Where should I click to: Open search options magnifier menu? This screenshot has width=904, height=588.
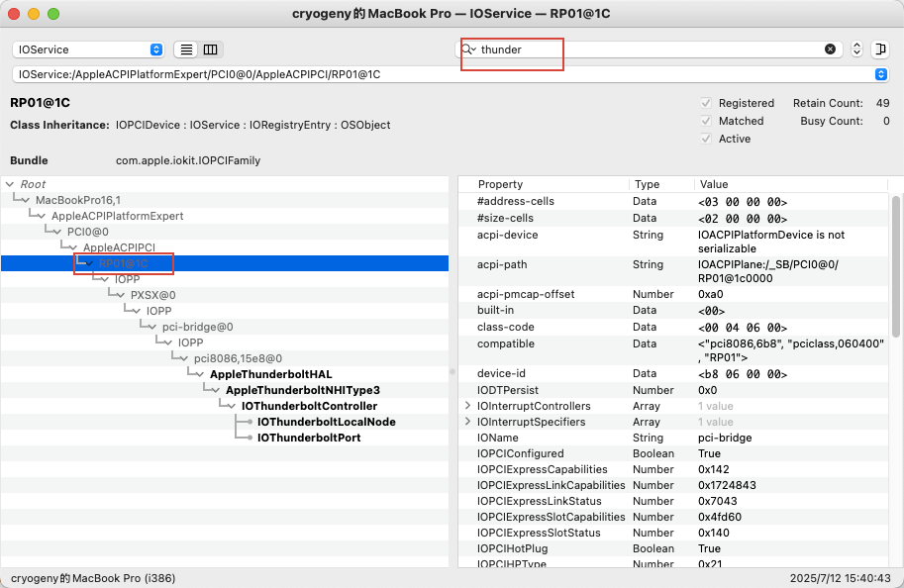[468, 49]
